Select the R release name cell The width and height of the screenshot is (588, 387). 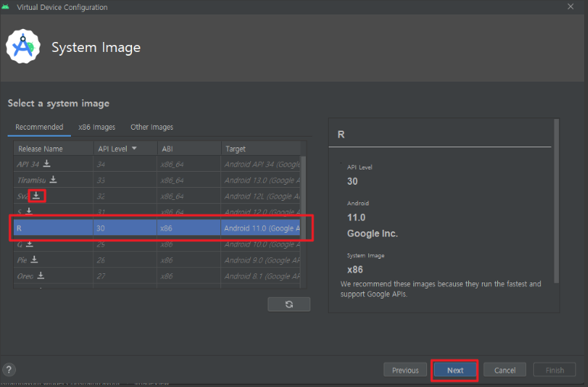(x=53, y=227)
